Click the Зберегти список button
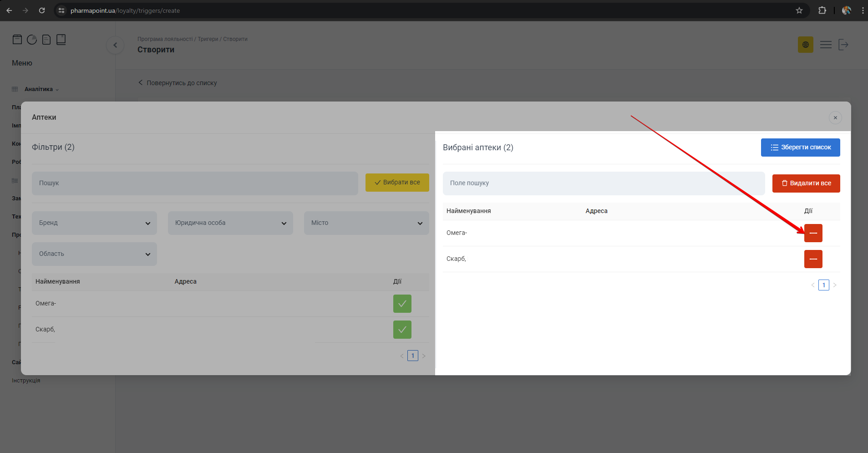Screen dimensions: 868x453 pos(800,148)
